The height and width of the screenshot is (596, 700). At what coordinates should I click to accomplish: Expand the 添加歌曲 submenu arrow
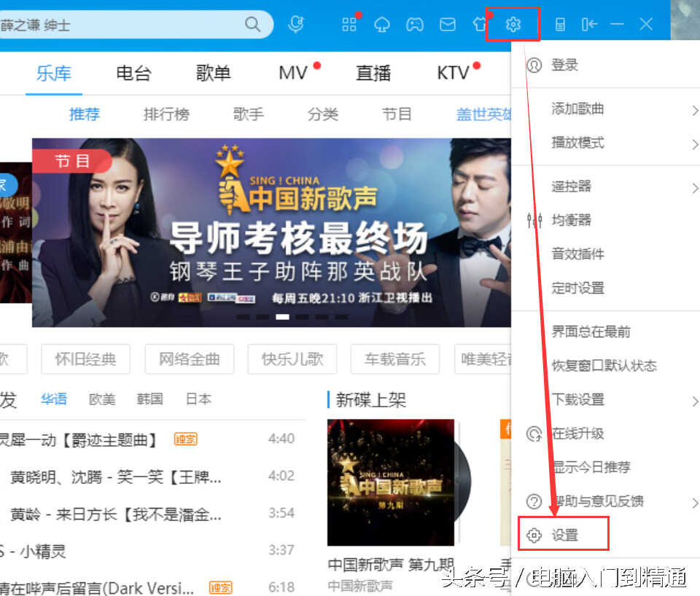click(x=694, y=110)
